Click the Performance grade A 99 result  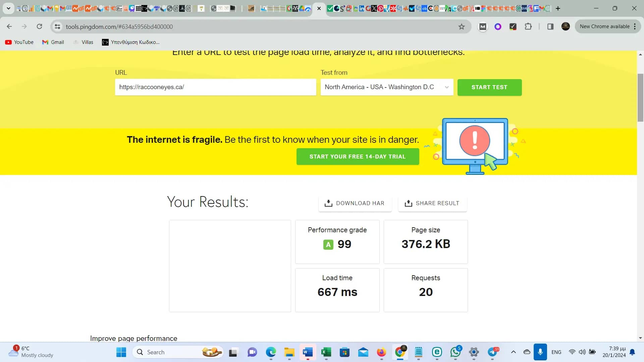[337, 244]
